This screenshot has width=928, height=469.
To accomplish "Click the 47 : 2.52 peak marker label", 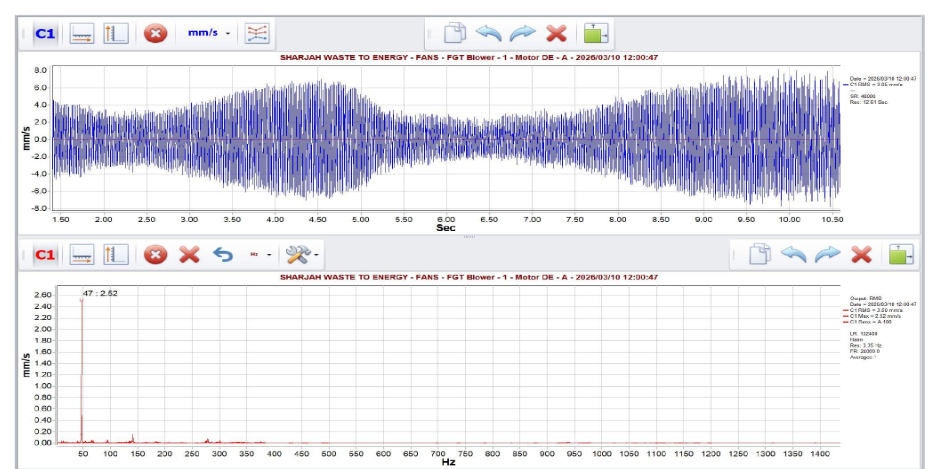I will [99, 293].
